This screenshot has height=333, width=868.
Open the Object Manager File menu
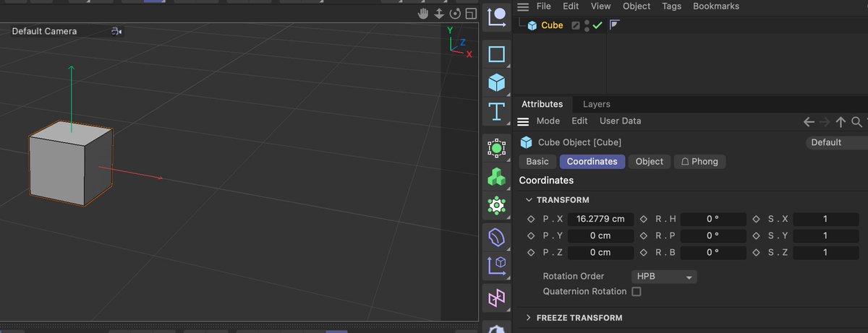coord(544,7)
